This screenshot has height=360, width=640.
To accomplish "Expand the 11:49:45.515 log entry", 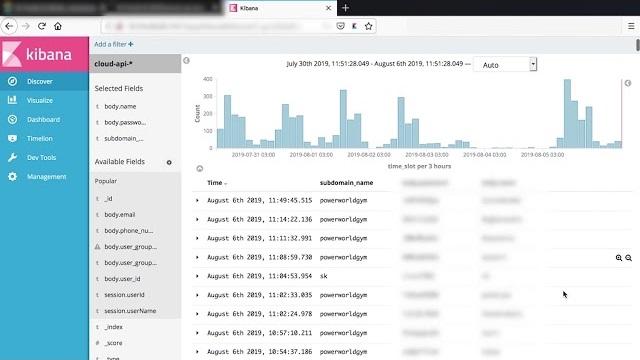I will point(197,200).
